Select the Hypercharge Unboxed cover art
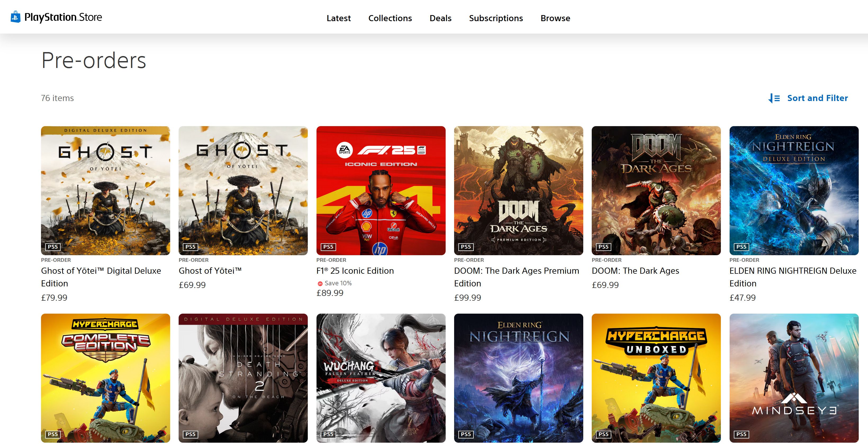Screen dimensions: 868x444 656,378
